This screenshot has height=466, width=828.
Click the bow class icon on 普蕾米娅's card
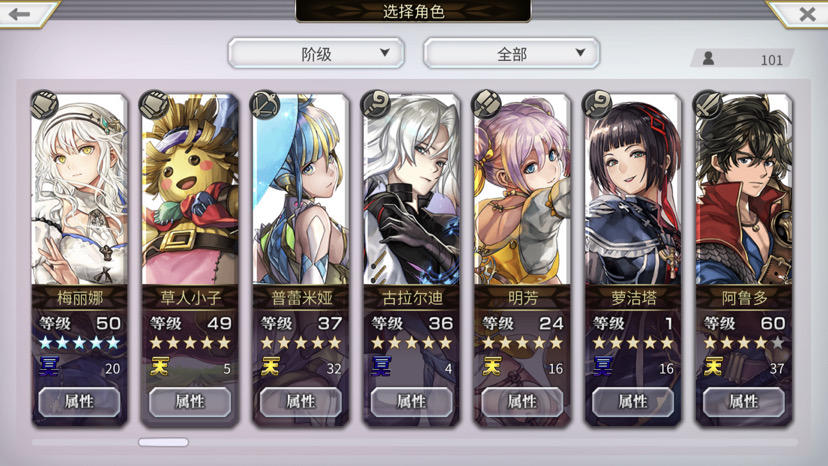[x=265, y=105]
